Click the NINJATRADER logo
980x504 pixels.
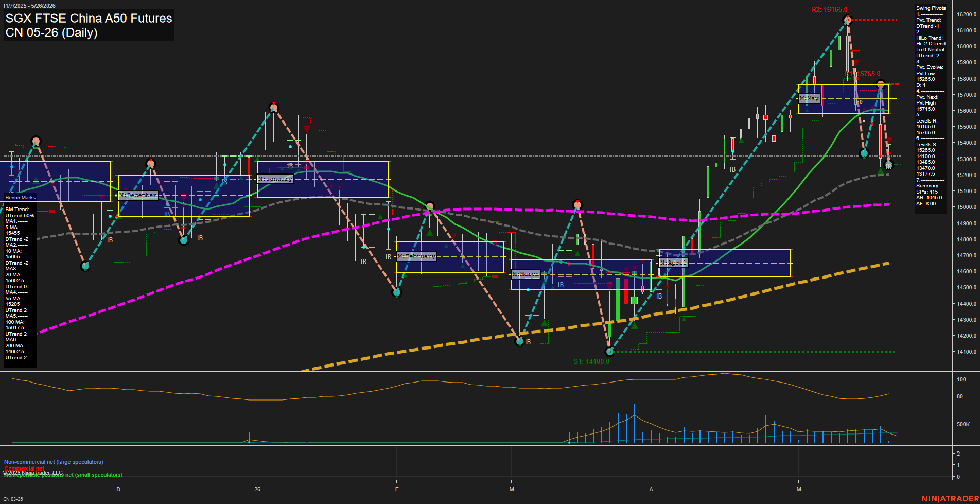tap(950, 499)
